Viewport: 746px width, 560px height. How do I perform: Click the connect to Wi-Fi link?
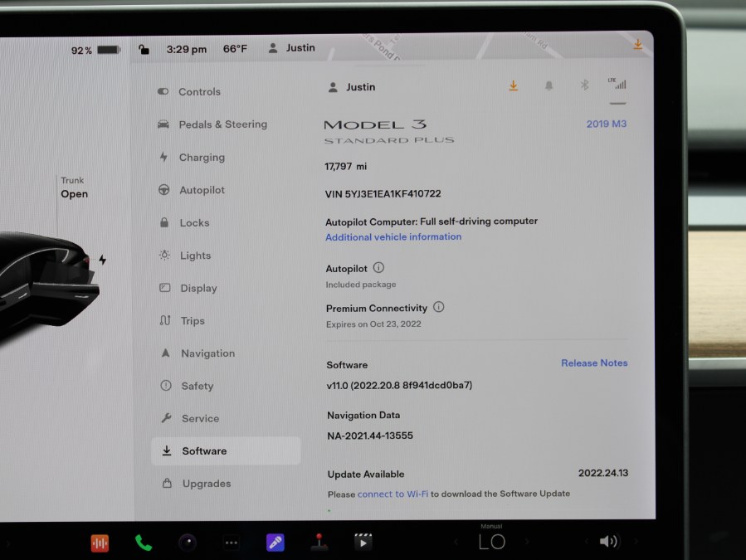(x=393, y=494)
